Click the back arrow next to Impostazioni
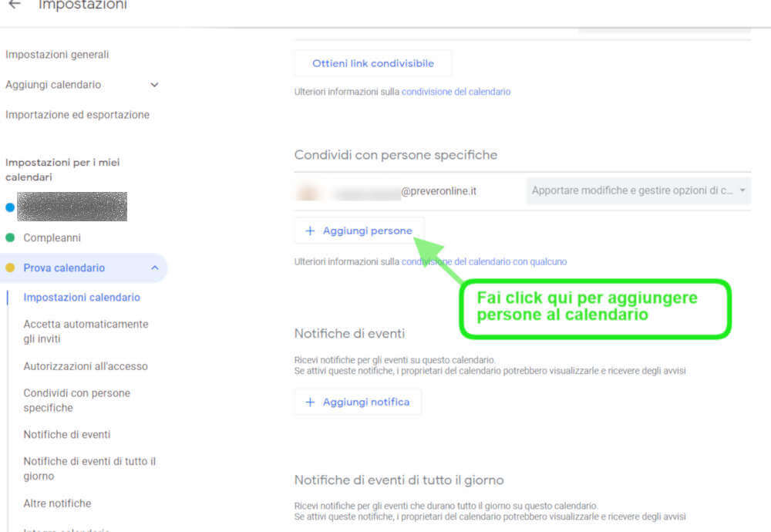 click(x=14, y=5)
